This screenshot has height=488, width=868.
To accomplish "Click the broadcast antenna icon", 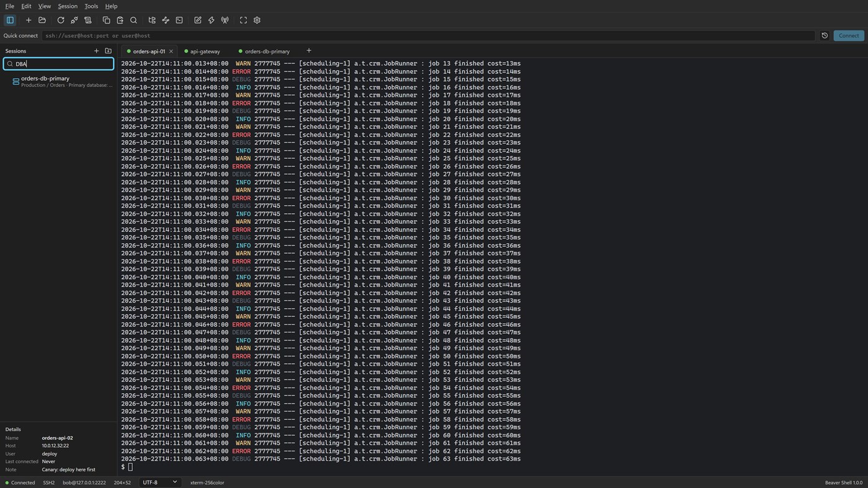I will (225, 20).
